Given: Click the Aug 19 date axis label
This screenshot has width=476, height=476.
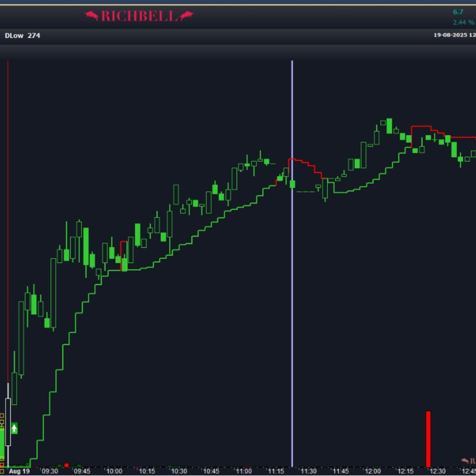Looking at the screenshot, I should [x=19, y=471].
